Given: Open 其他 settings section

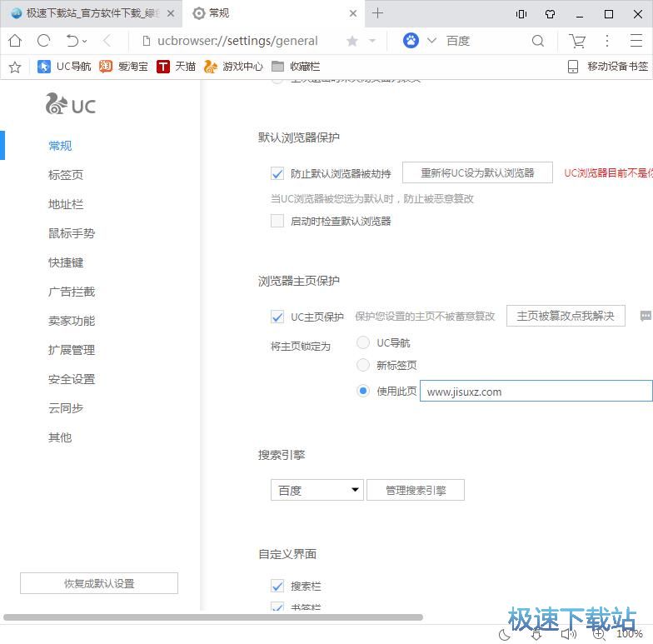Looking at the screenshot, I should coord(60,437).
